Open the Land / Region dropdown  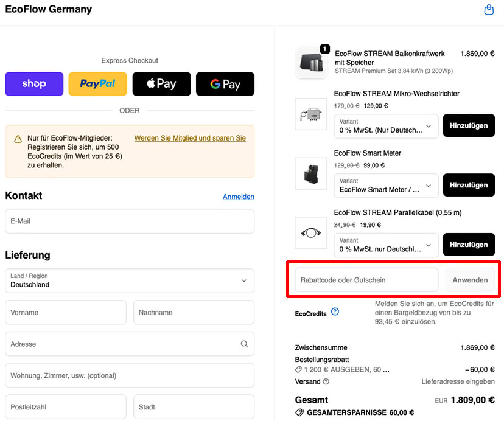pyautogui.click(x=130, y=280)
